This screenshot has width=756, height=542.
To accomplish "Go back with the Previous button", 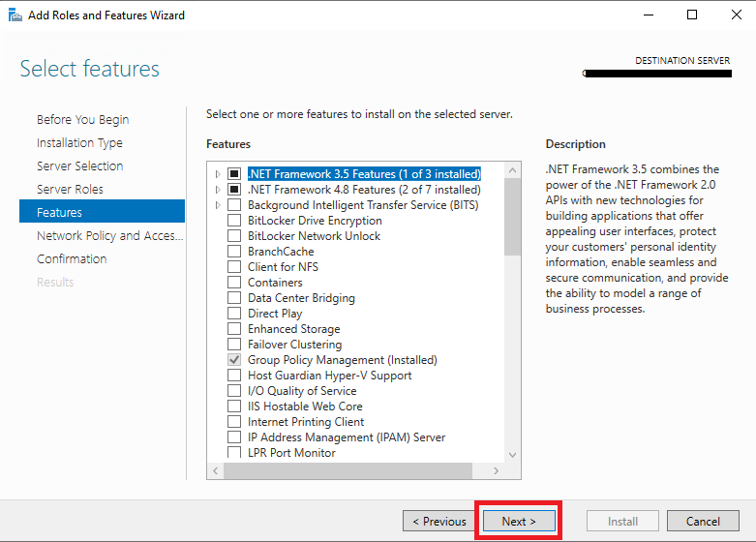I will point(438,522).
